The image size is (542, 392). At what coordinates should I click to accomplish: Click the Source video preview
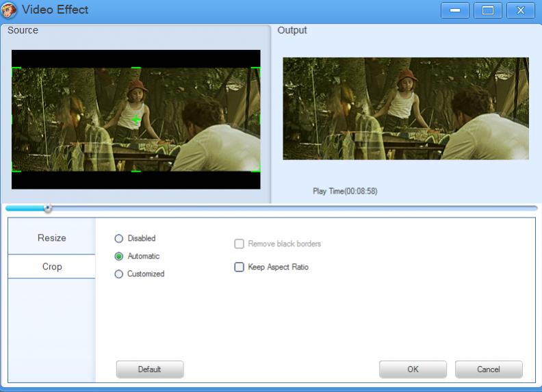pos(136,120)
